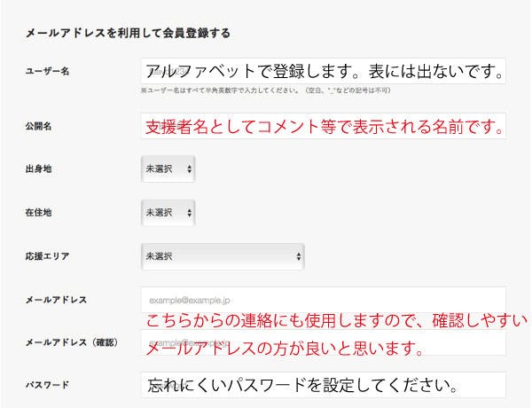
Task: Click the 応援エリア label text
Action: [48, 256]
